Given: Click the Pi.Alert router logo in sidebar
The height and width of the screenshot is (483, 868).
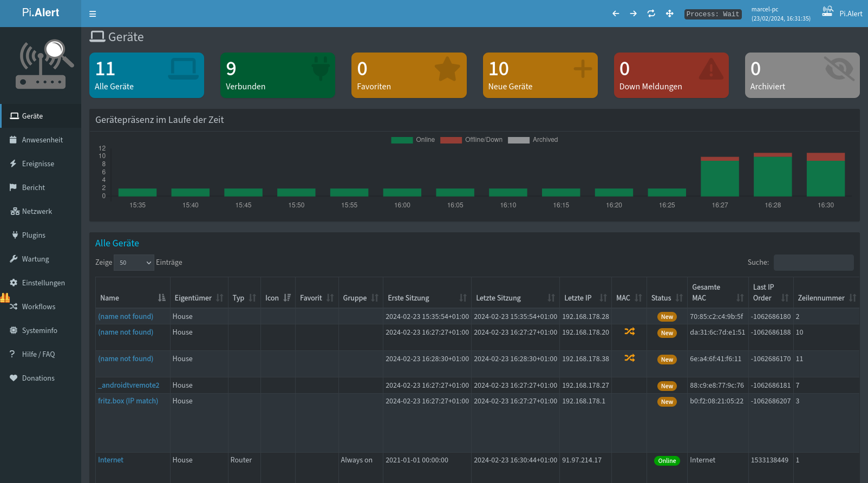Looking at the screenshot, I should [44, 64].
